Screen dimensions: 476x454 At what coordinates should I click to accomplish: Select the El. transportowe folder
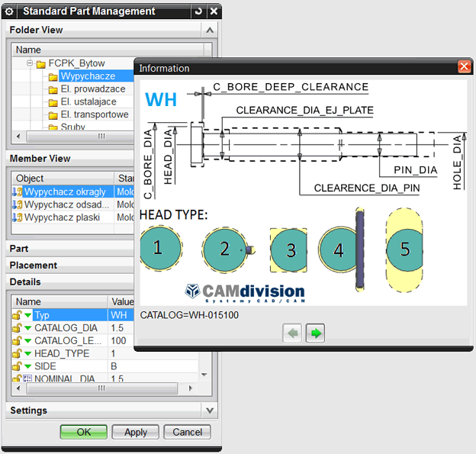pyautogui.click(x=95, y=114)
